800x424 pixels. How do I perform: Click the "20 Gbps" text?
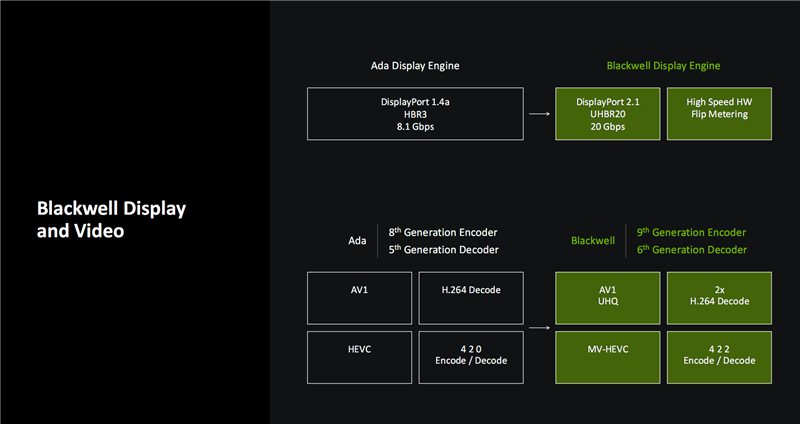608,127
